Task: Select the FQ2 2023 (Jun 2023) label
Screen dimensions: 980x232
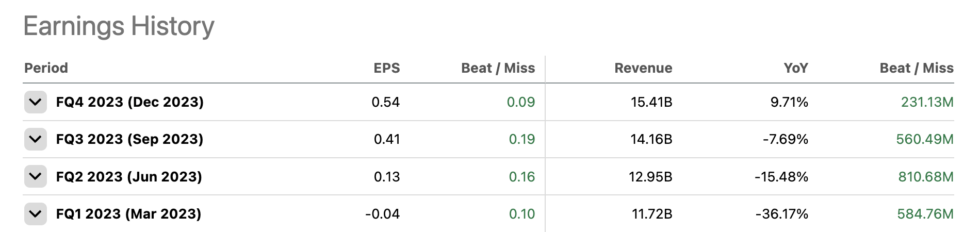Action: click(129, 177)
